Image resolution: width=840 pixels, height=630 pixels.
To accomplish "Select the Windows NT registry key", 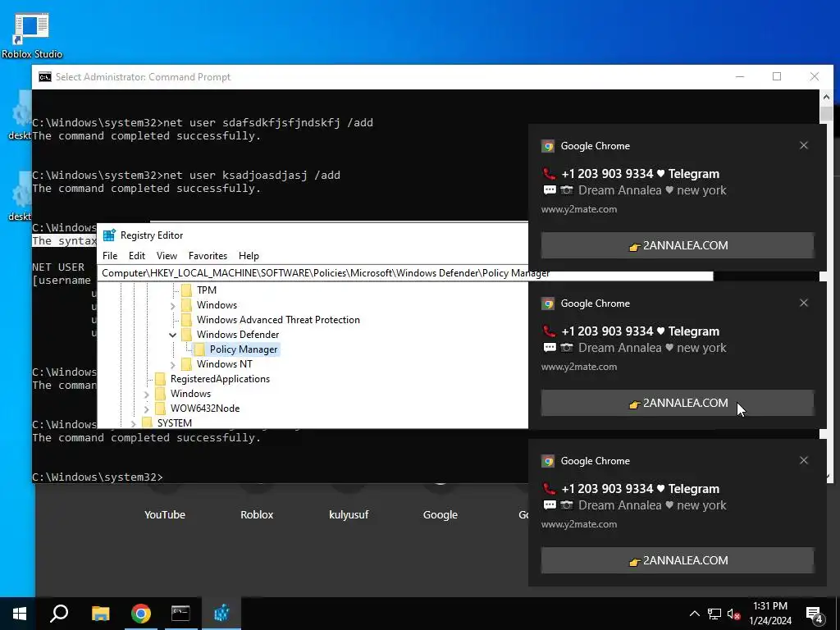I will click(224, 363).
